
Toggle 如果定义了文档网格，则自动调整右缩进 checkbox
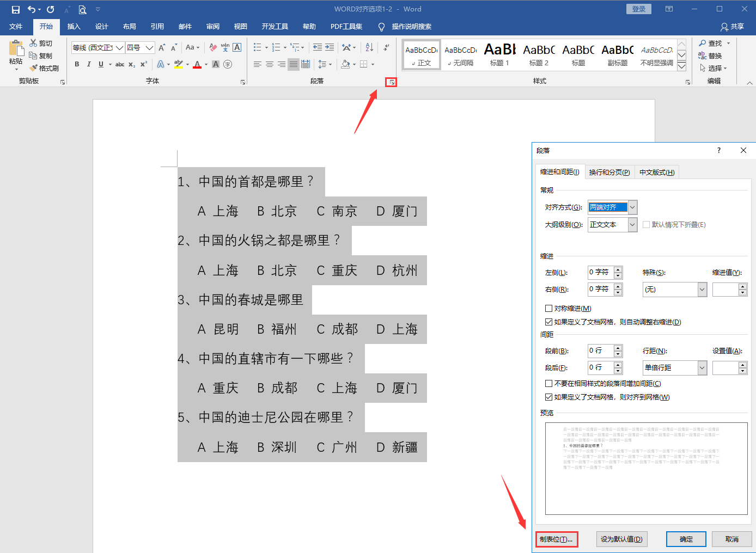point(549,322)
